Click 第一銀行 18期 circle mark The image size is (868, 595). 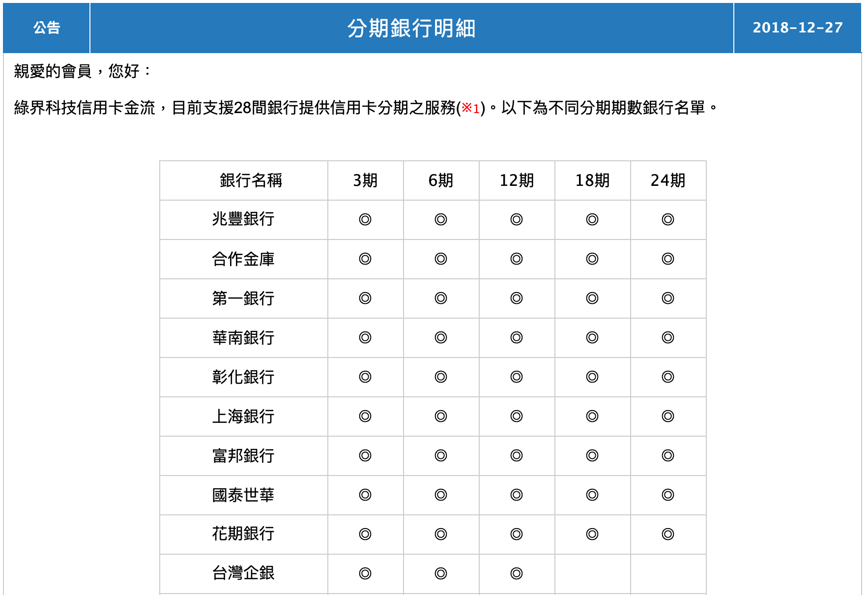click(x=592, y=298)
